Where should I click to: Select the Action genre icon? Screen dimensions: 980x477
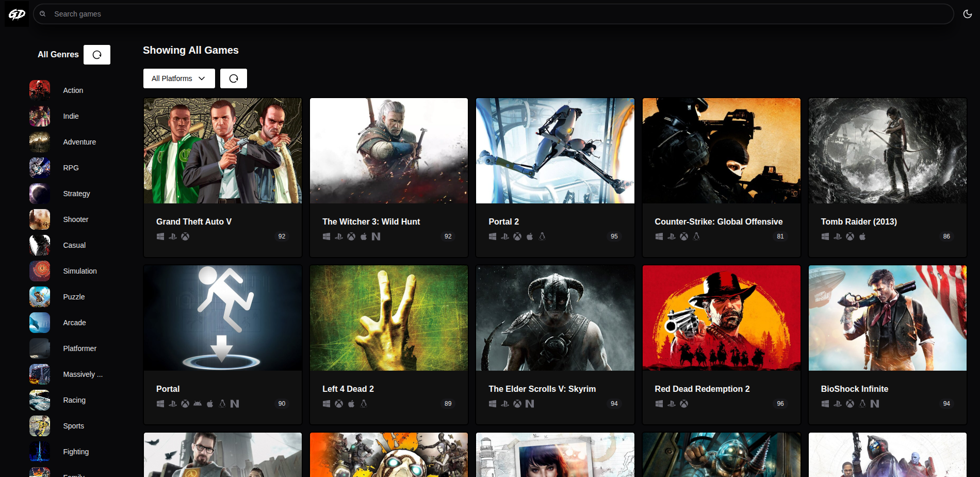point(40,90)
